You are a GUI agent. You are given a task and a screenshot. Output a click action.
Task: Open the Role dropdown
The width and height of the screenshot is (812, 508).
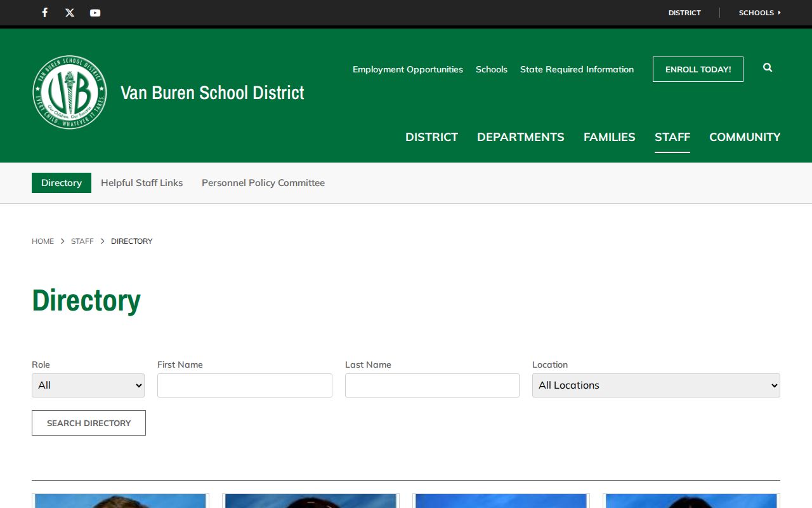[x=88, y=385]
